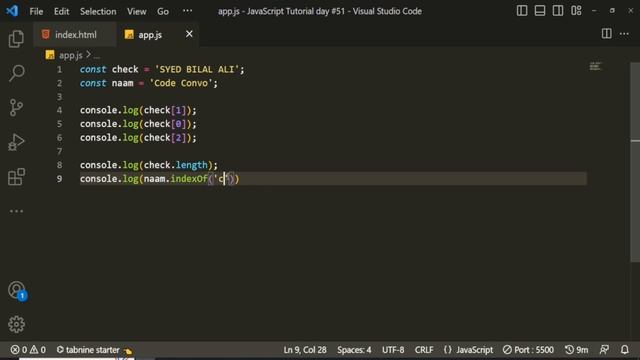Click check[1] on line 4
The height and width of the screenshot is (360, 640).
click(165, 110)
